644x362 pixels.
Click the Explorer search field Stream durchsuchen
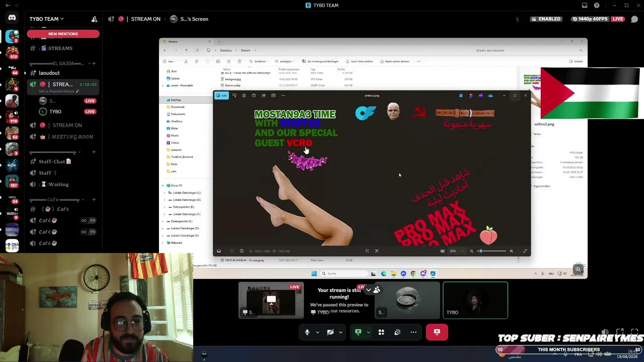(528, 50)
